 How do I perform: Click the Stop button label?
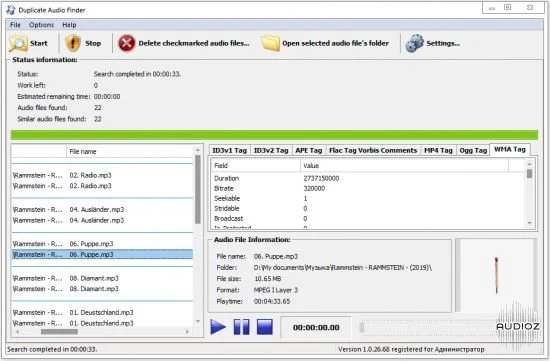[x=93, y=44]
